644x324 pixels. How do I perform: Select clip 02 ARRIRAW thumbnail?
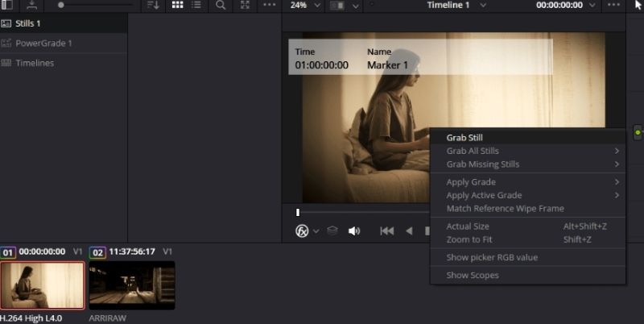[x=132, y=285]
